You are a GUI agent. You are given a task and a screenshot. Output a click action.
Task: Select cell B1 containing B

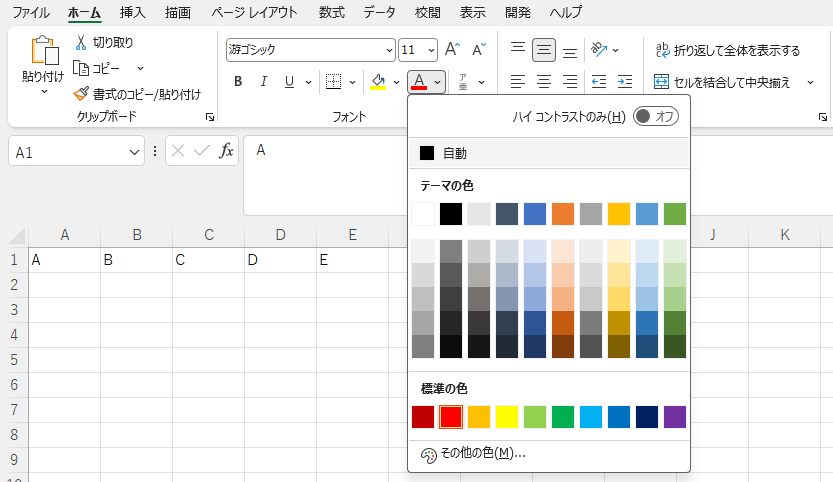tap(137, 260)
